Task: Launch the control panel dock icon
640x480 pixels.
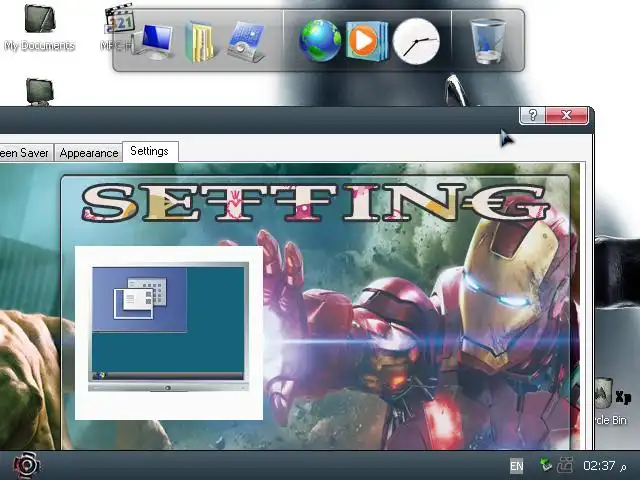Action: (x=245, y=42)
